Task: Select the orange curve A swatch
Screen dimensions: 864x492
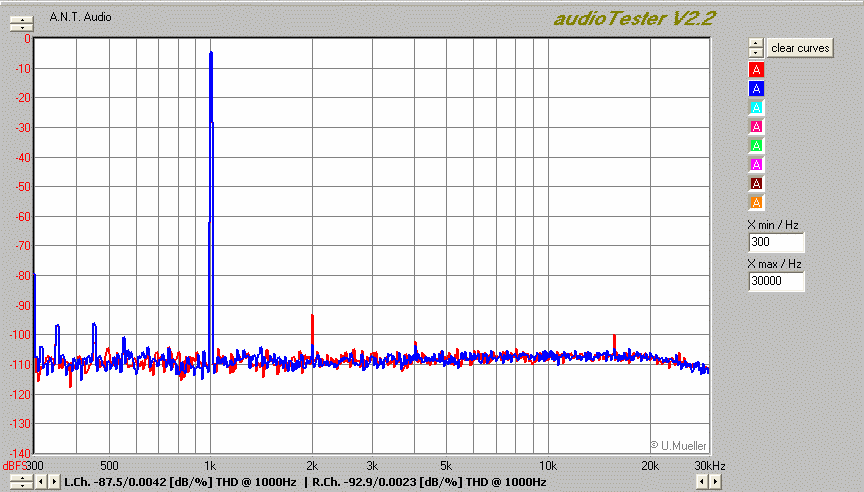Action: point(756,202)
